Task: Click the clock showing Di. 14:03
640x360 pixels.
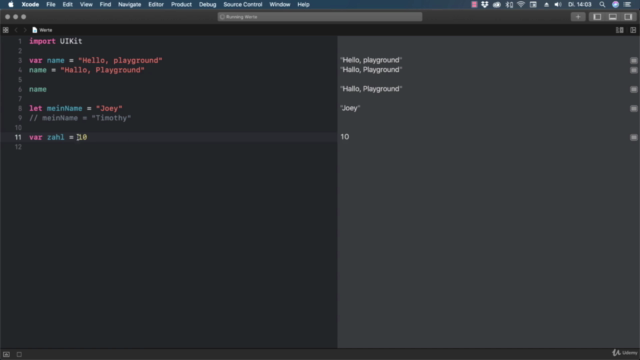Action: (580, 4)
